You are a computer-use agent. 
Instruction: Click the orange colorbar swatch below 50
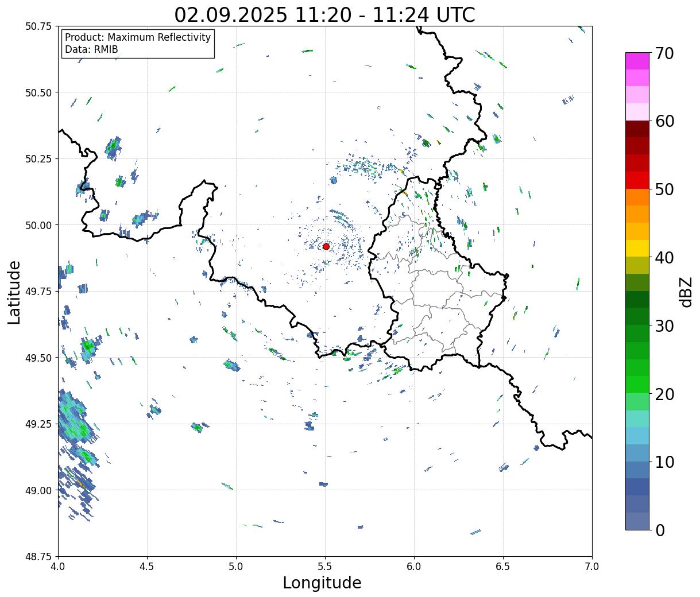tap(637, 197)
